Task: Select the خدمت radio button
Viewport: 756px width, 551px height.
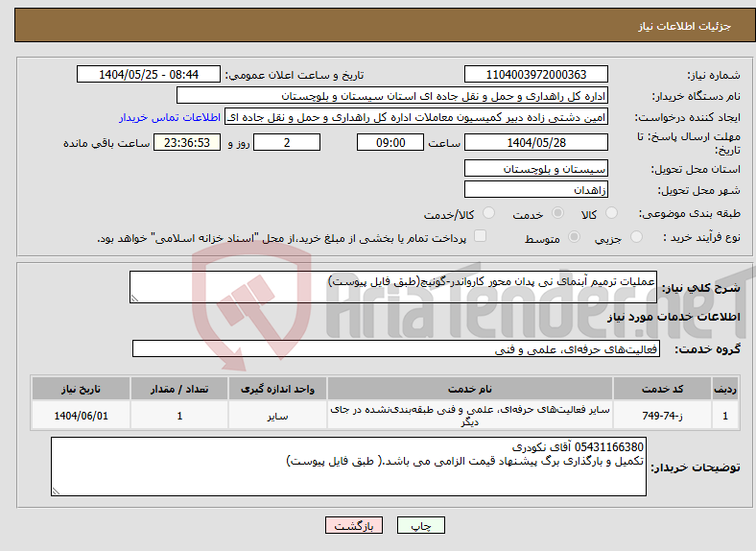Action: point(557,213)
